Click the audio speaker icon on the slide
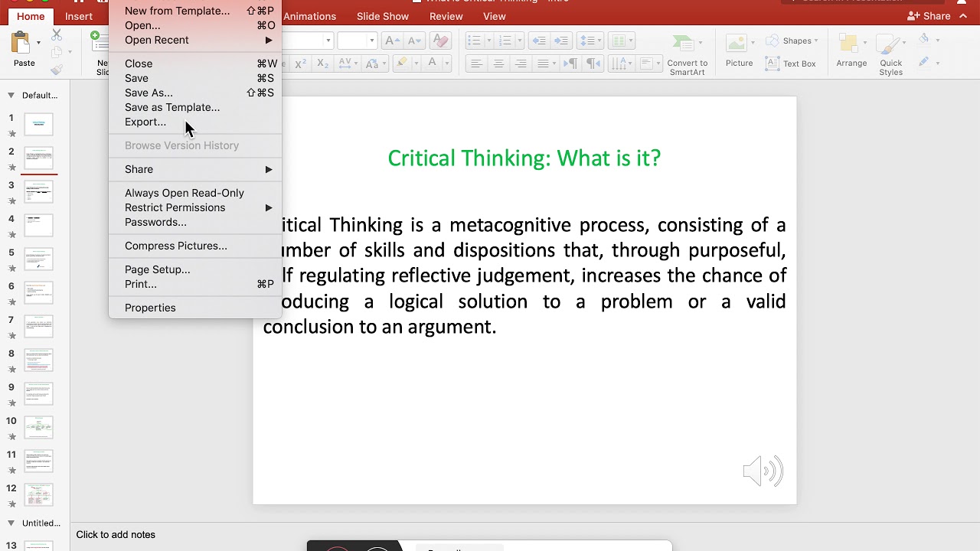Image resolution: width=980 pixels, height=551 pixels. coord(763,471)
